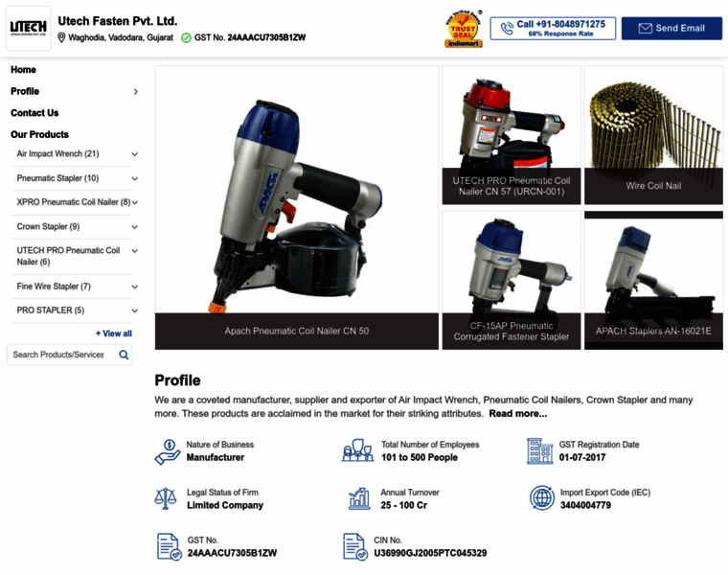Open CF-15AP Corrugated Fastener Stapler thumbnail

(512, 281)
